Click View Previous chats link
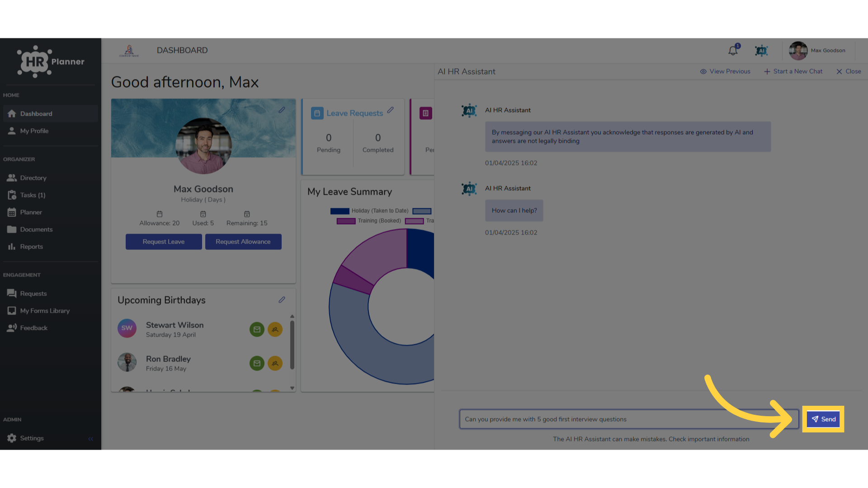This screenshot has height=488, width=868. point(725,71)
